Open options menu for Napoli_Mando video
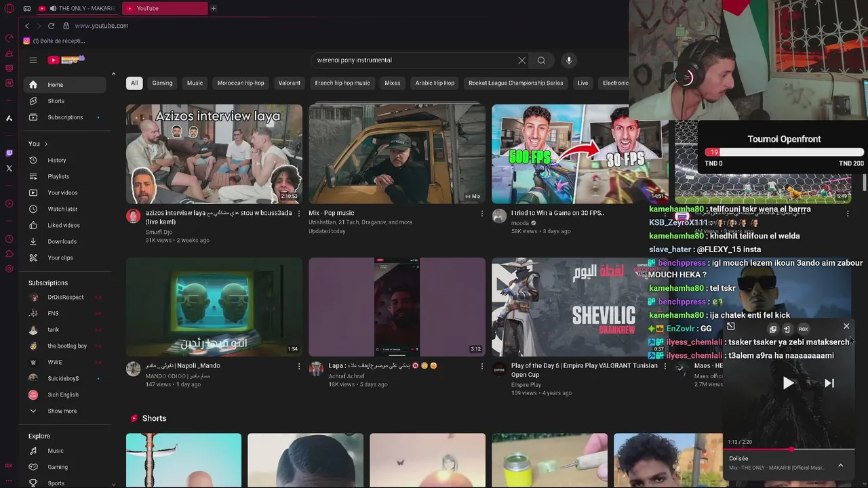The width and height of the screenshot is (868, 488). pyautogui.click(x=299, y=367)
